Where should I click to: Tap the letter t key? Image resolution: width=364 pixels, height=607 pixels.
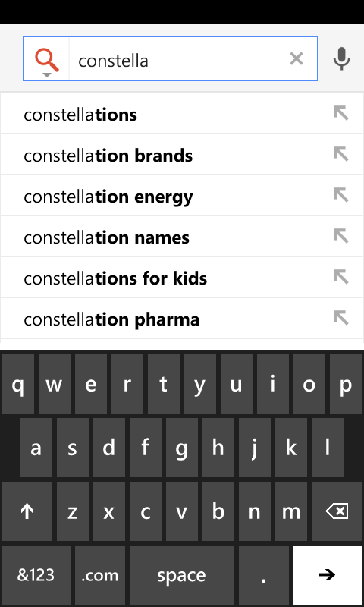(163, 384)
